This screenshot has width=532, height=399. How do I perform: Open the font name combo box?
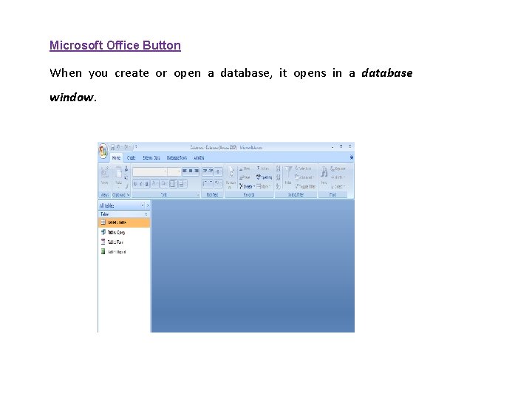point(150,171)
